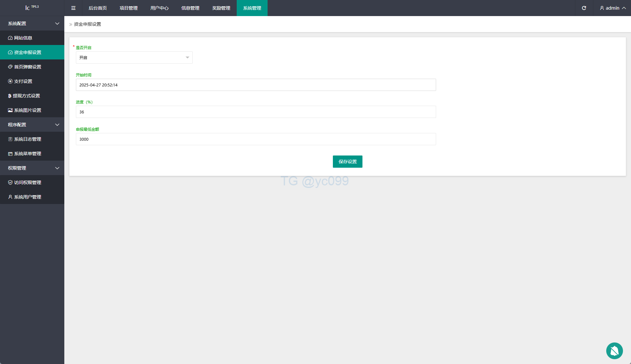Open 系统图片设置 sidebar item
This screenshot has height=364, width=631.
pos(28,110)
